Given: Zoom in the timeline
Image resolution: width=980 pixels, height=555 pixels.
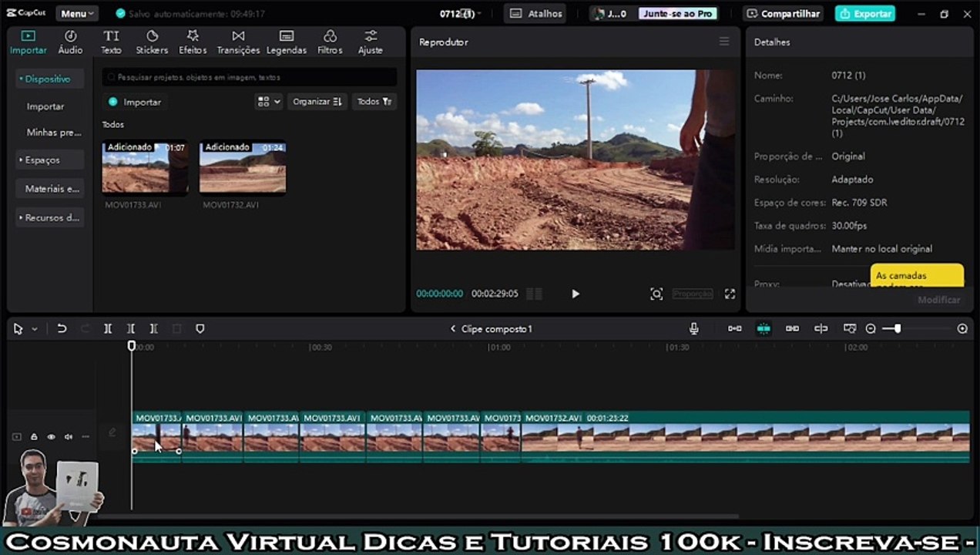Looking at the screenshot, I should 962,328.
